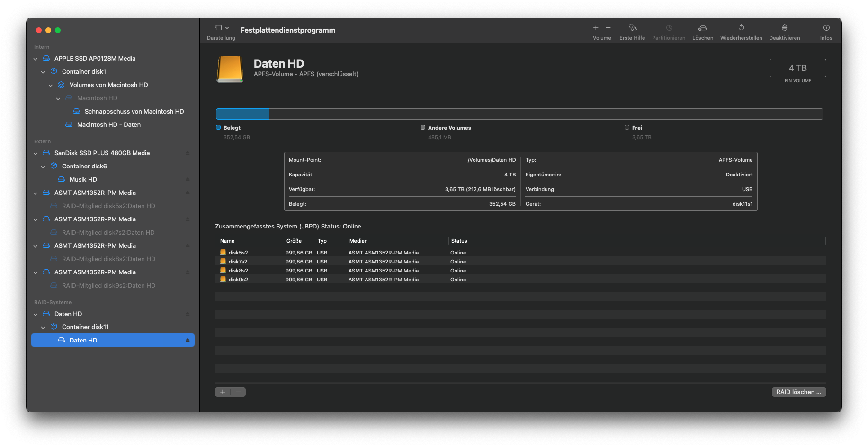Click the Wiederherstellen restore icon

741,28
